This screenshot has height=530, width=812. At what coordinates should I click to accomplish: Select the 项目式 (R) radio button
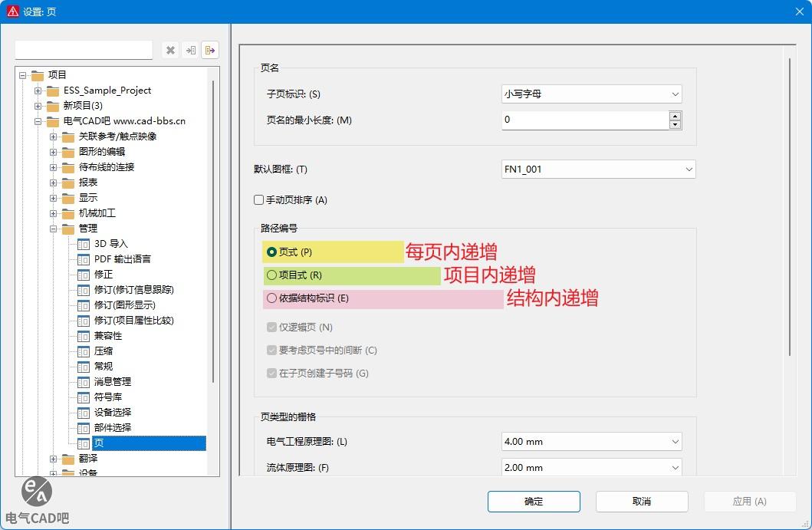click(271, 275)
